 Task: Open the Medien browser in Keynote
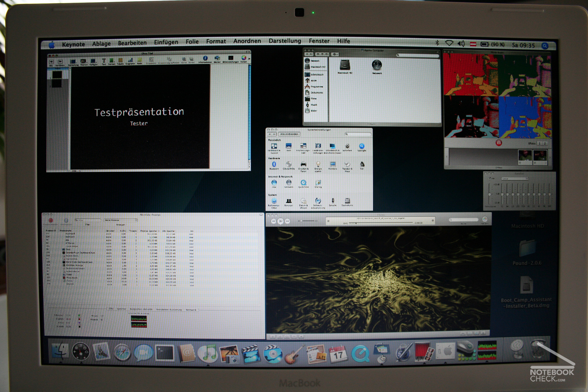coord(217,58)
